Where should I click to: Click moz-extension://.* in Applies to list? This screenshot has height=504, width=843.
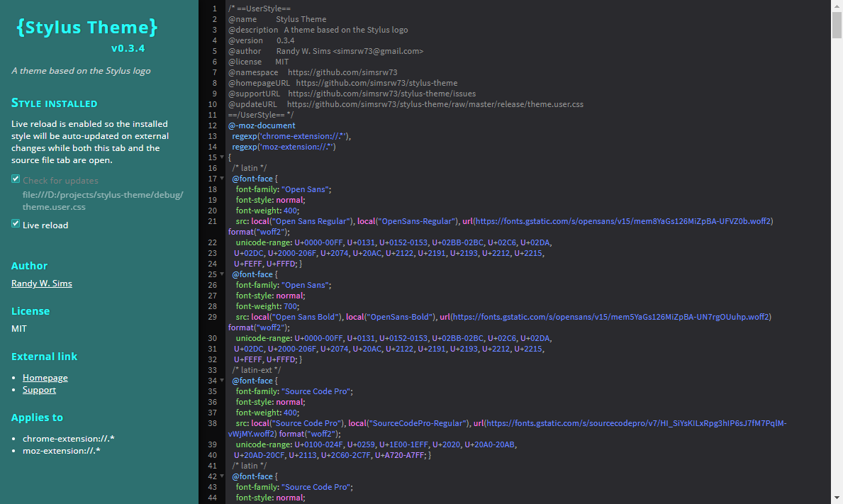pos(61,450)
